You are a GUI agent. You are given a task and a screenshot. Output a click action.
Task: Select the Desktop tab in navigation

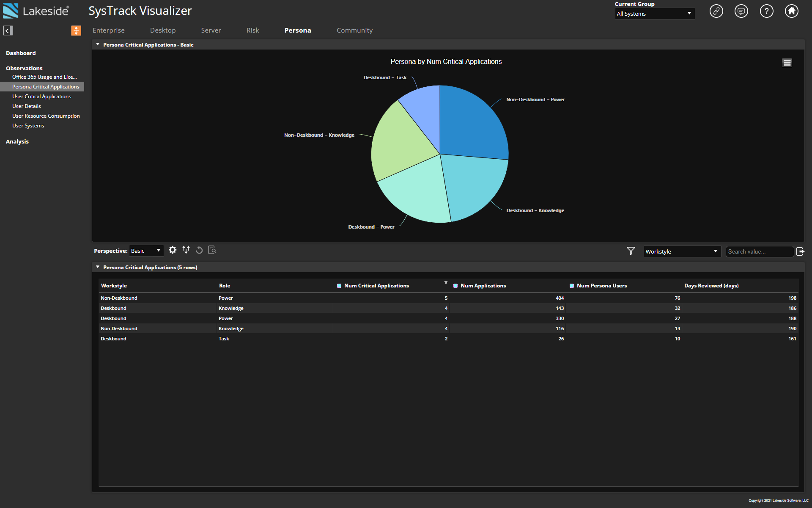tap(162, 30)
